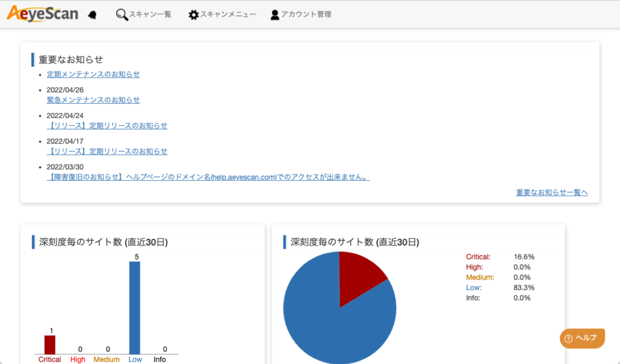620x364 pixels.
Task: Click the question mark icon in ヘルプ button
Action: click(x=568, y=339)
